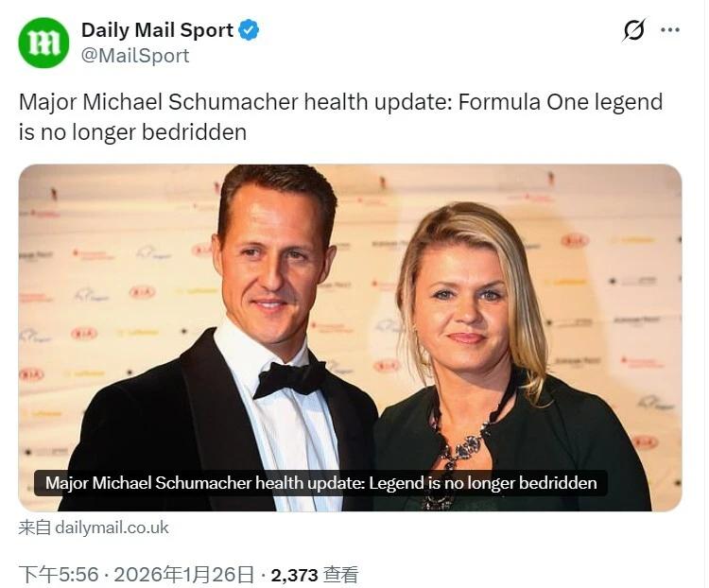709x588 pixels.
Task: Click the 来自 source label
Action: coord(35,527)
